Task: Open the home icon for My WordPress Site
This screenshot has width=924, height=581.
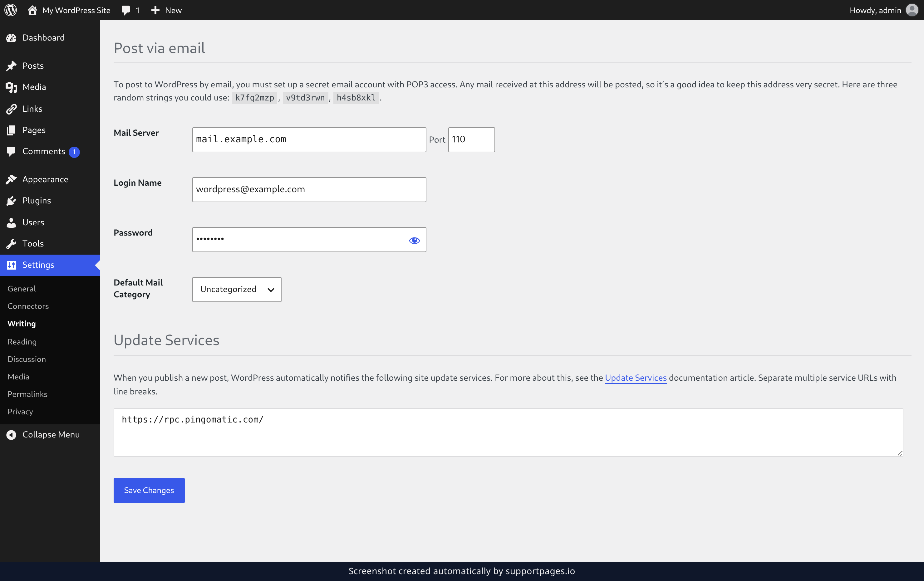Action: (32, 10)
